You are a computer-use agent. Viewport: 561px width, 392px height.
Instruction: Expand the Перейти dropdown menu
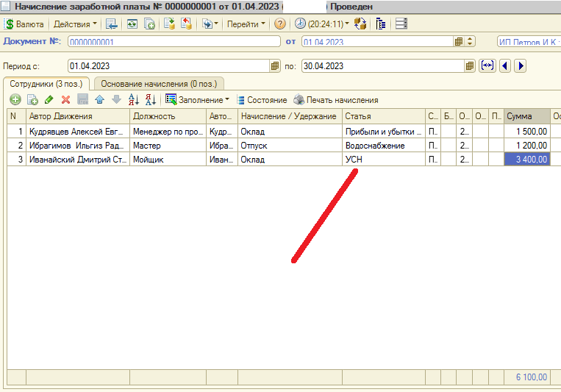point(246,24)
